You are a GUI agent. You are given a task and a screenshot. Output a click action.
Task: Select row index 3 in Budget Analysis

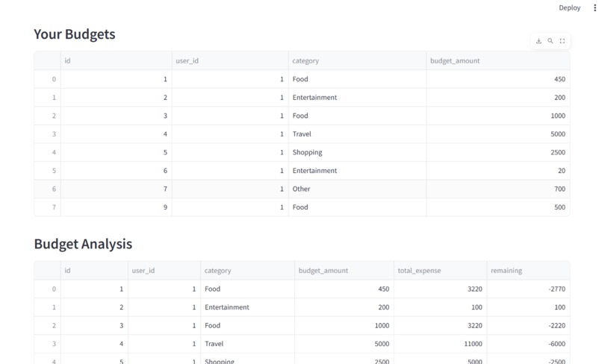point(47,344)
